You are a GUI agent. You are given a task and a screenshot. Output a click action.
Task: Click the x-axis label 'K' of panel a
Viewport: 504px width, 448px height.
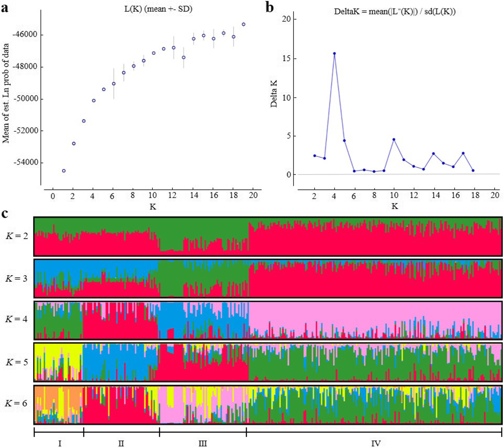153,207
